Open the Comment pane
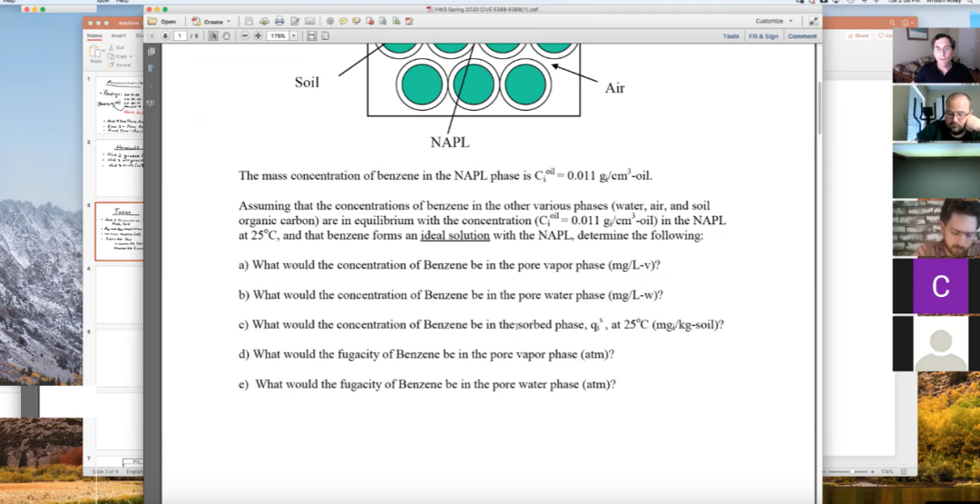 point(802,36)
